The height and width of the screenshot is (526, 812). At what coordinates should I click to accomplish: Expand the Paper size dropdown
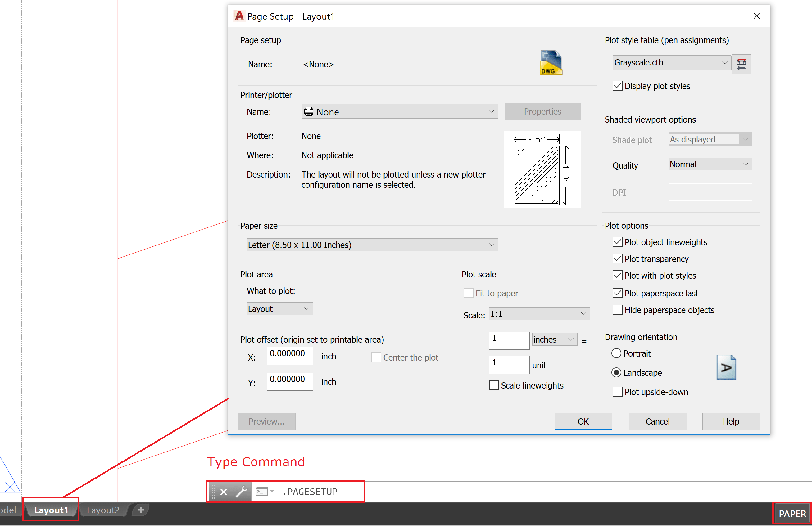491,245
